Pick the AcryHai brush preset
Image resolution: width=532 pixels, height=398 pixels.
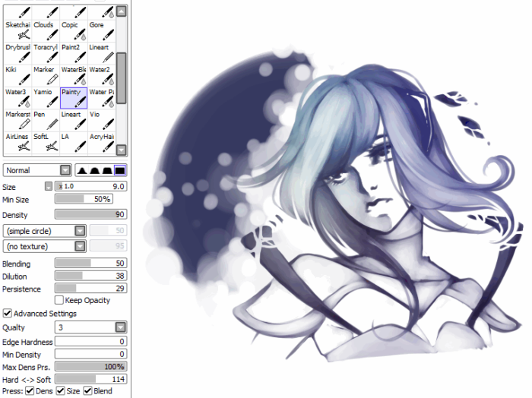click(x=101, y=142)
